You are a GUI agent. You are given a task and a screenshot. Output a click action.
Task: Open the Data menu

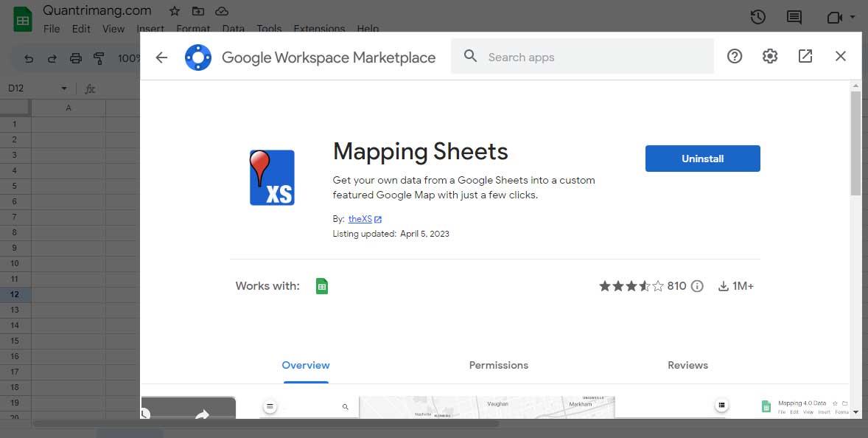coord(233,29)
